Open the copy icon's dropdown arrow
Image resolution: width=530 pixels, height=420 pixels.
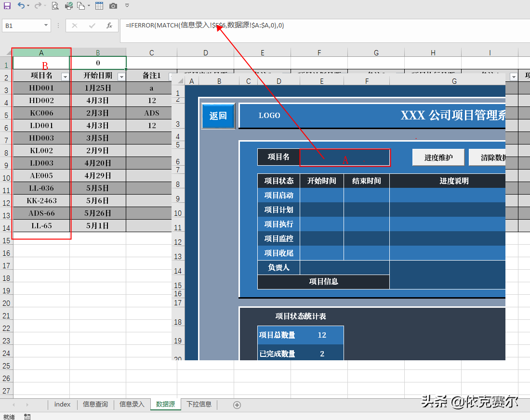pos(89,6)
